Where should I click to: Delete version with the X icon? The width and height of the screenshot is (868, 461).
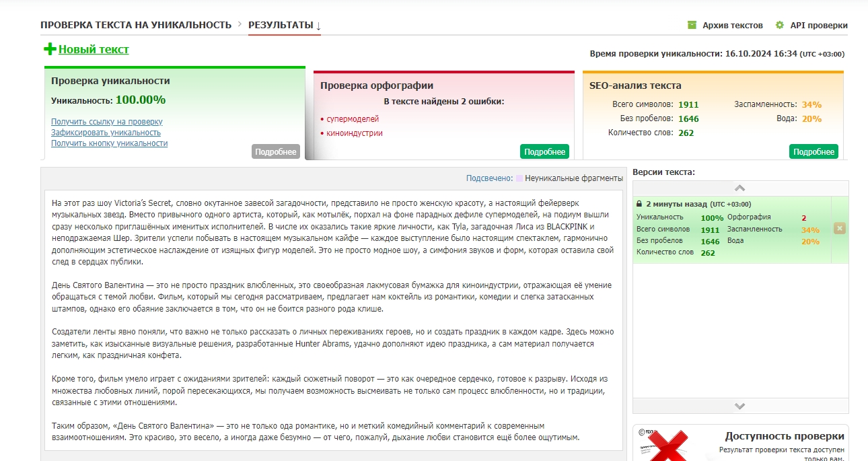(839, 229)
